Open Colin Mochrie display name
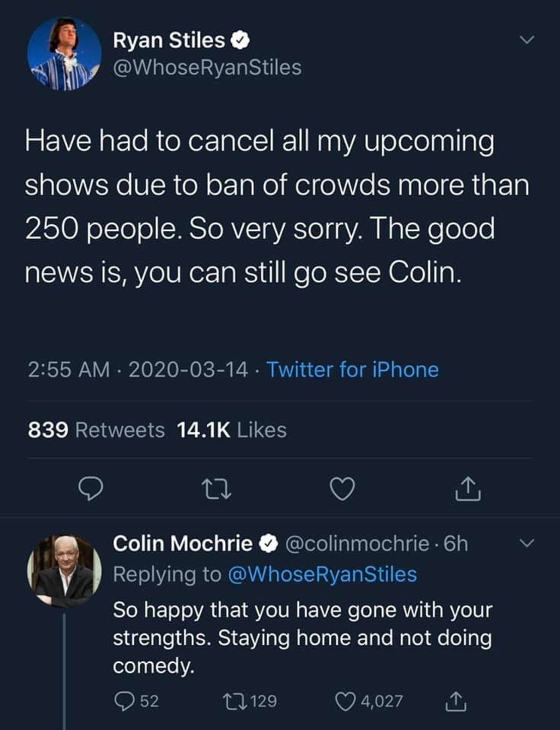 point(182,543)
